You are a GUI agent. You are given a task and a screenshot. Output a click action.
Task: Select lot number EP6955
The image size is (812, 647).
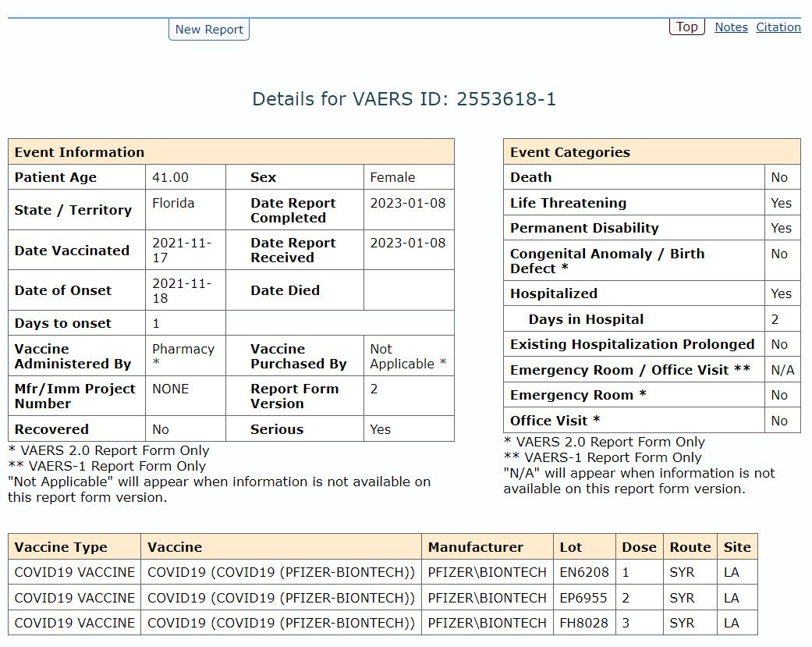tap(583, 598)
